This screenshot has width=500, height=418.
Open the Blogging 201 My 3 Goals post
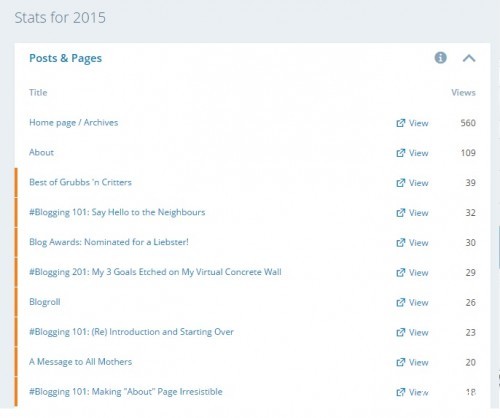coord(155,272)
